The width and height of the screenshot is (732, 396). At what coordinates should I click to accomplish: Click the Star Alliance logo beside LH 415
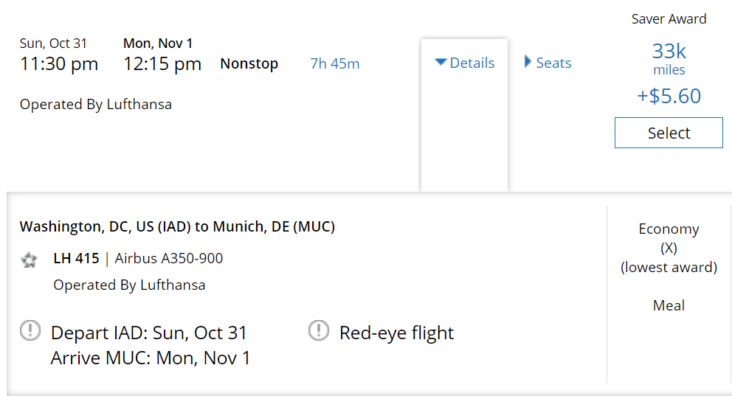click(x=29, y=260)
